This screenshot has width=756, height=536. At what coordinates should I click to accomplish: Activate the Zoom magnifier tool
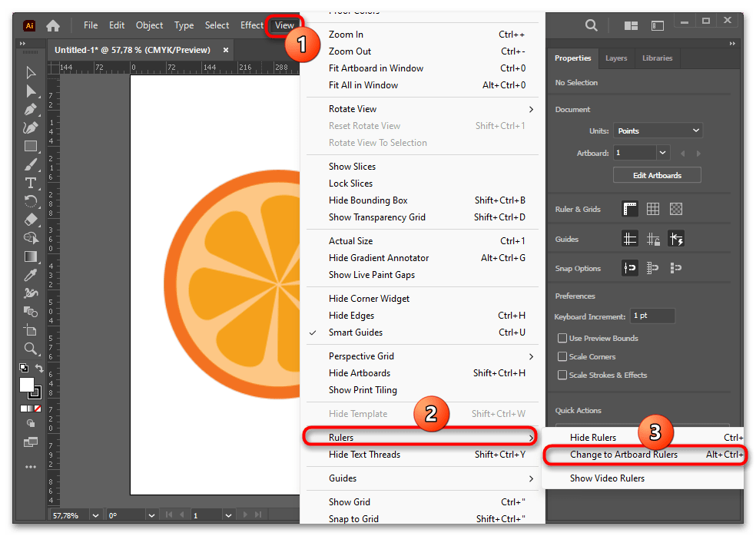click(31, 349)
